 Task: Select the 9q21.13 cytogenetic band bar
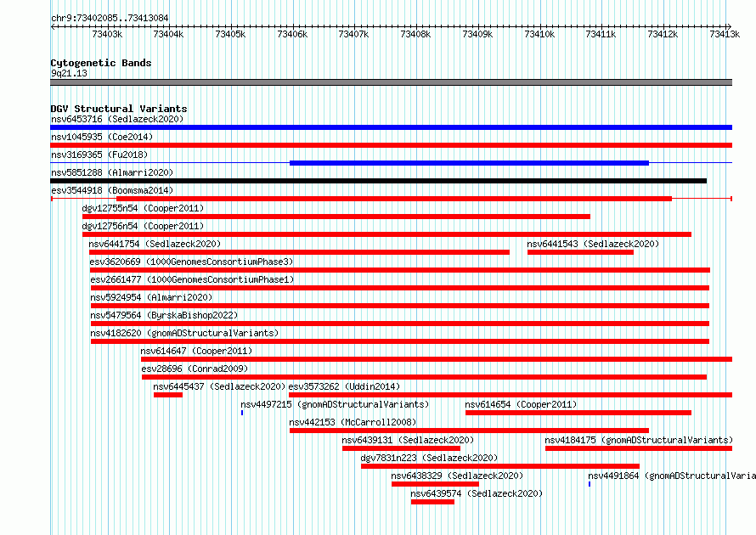point(391,82)
